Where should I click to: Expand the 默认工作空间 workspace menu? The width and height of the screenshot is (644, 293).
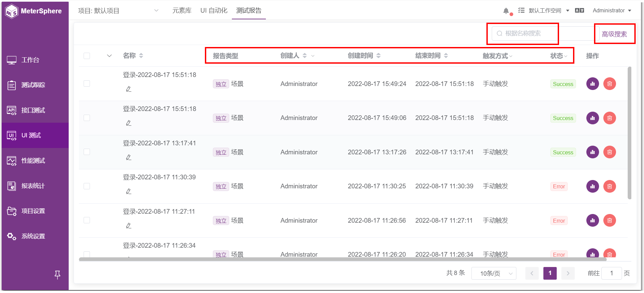point(548,11)
